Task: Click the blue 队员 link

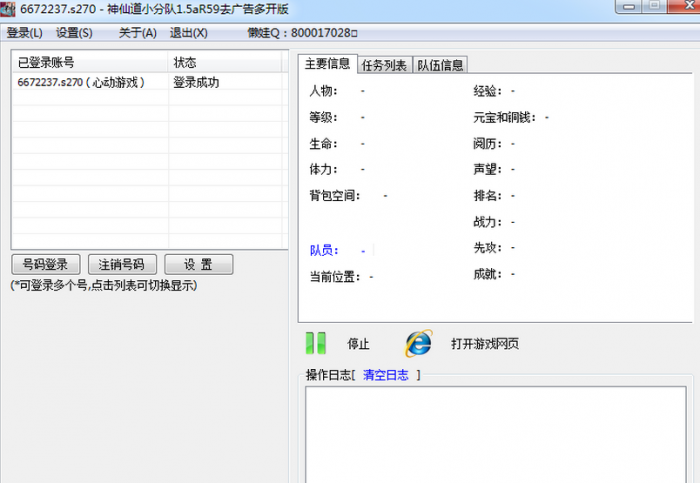Action: tap(324, 250)
